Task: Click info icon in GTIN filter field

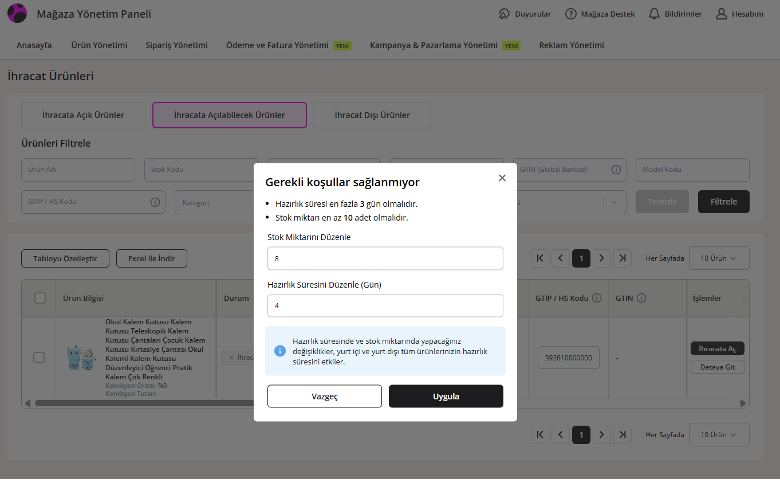Action: (616, 170)
